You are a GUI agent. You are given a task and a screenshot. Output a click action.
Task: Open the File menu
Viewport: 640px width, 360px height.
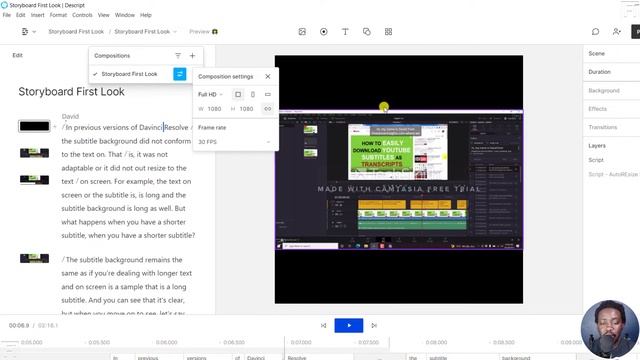click(7, 15)
